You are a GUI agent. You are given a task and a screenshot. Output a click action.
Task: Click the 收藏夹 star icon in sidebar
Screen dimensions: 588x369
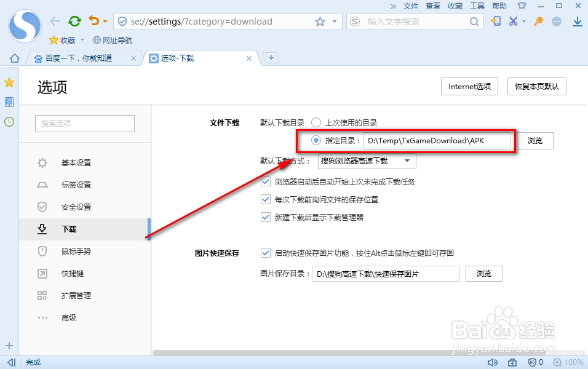click(9, 82)
